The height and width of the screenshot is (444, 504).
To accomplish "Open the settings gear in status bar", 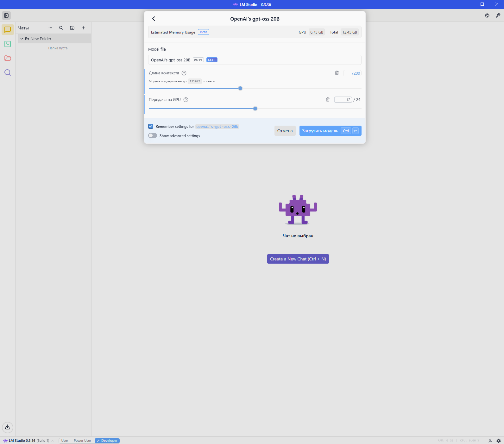I will 499,441.
